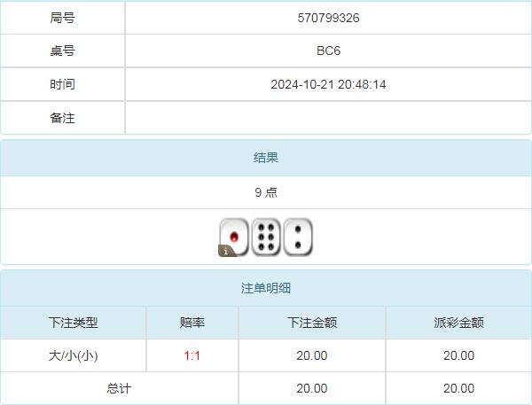Select the round number 570799326
This screenshot has height=405, width=532.
pyautogui.click(x=328, y=18)
